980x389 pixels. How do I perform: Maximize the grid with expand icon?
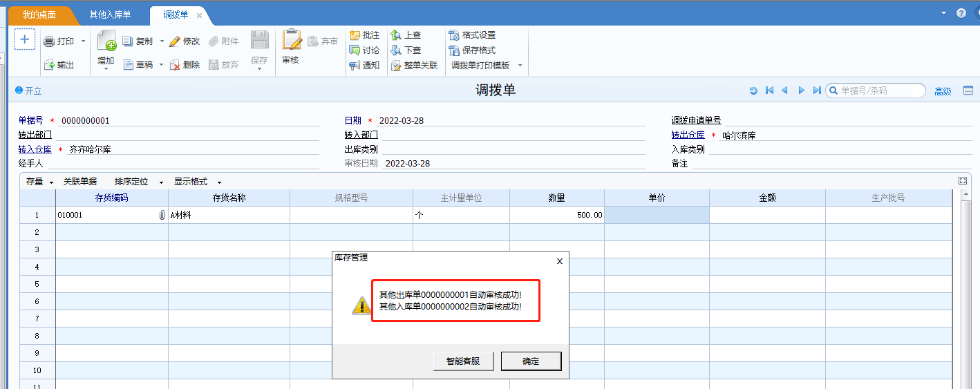tap(962, 180)
